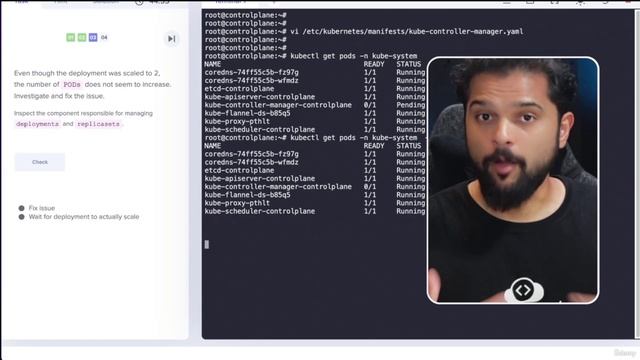This screenshot has height=360, width=640.
Task: Click kube-controller-manager row showing 0/1 Pending
Action: [x=315, y=105]
